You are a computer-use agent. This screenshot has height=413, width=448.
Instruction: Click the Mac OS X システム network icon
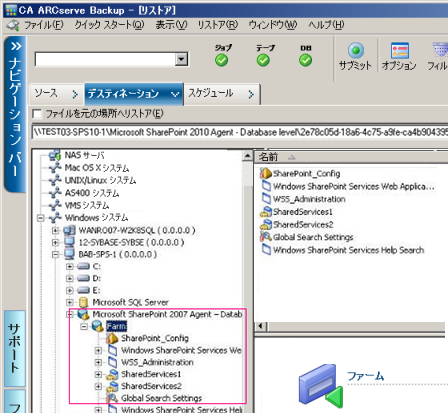pos(55,168)
